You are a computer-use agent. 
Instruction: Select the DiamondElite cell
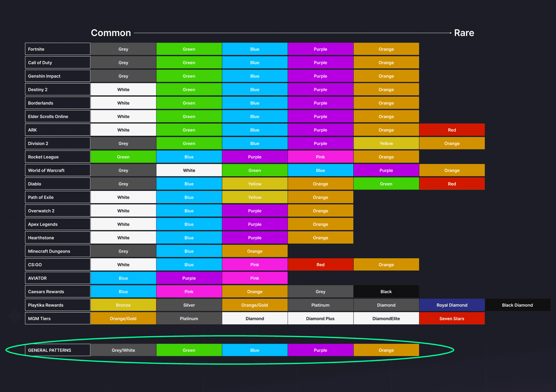(x=386, y=318)
